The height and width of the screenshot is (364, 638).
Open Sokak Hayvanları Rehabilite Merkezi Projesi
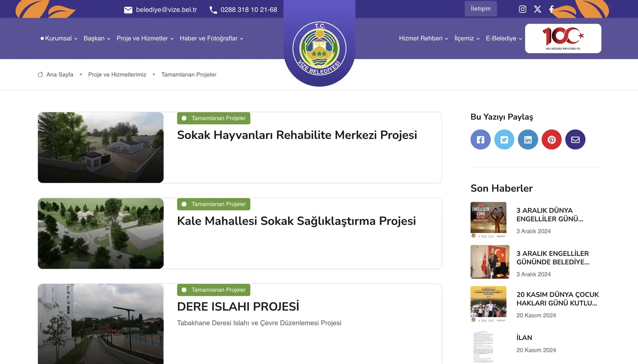[297, 135]
